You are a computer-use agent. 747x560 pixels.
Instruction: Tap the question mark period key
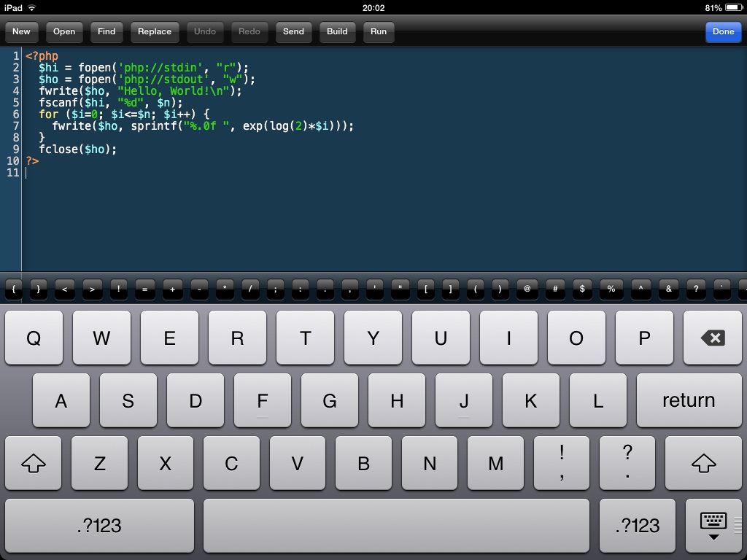coord(627,463)
